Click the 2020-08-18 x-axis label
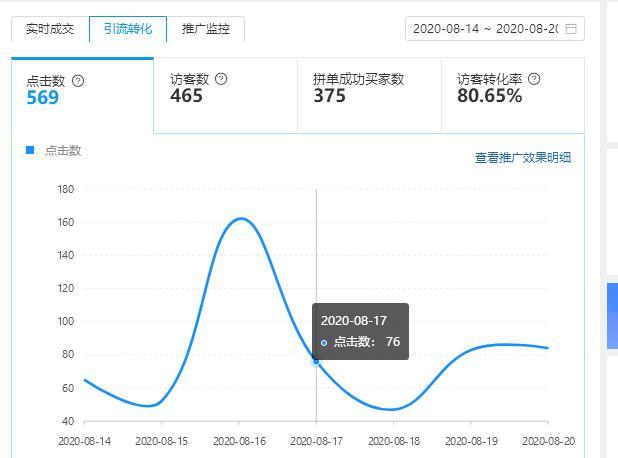This screenshot has height=458, width=618. 394,441
